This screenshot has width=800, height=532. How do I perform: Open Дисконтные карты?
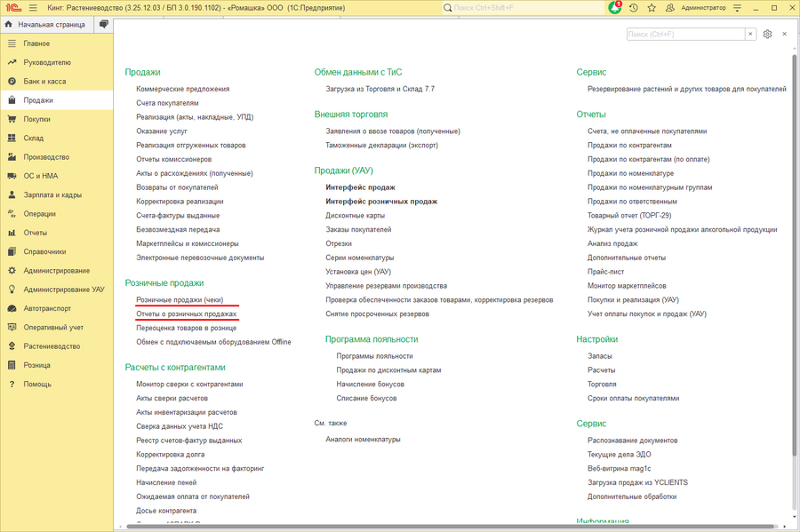click(355, 216)
